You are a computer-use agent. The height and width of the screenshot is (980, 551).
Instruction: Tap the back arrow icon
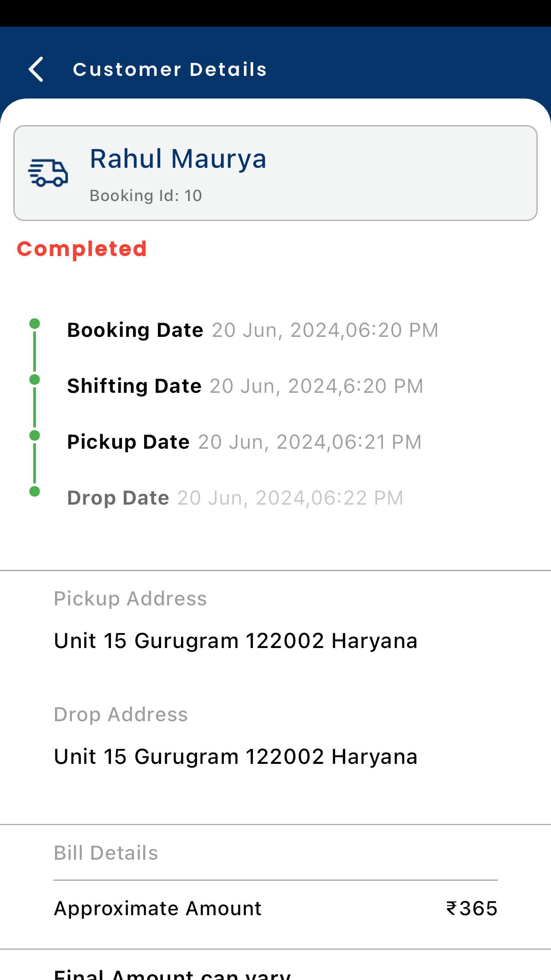36,69
